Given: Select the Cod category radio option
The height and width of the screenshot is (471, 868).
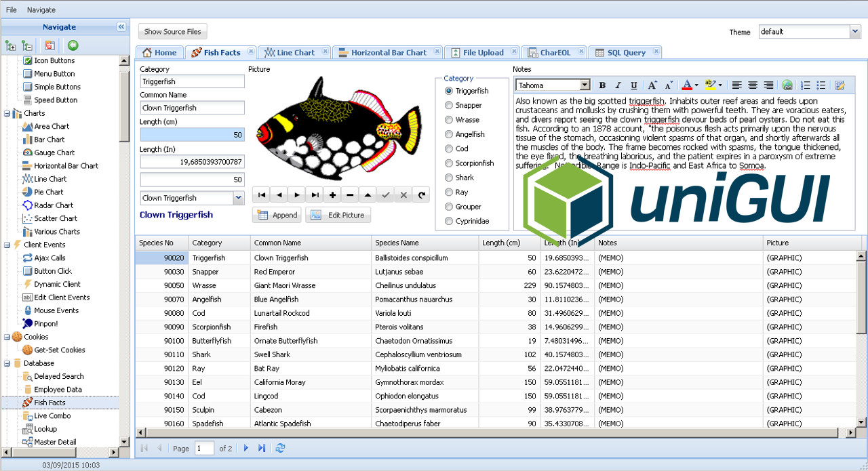Looking at the screenshot, I should 448,148.
